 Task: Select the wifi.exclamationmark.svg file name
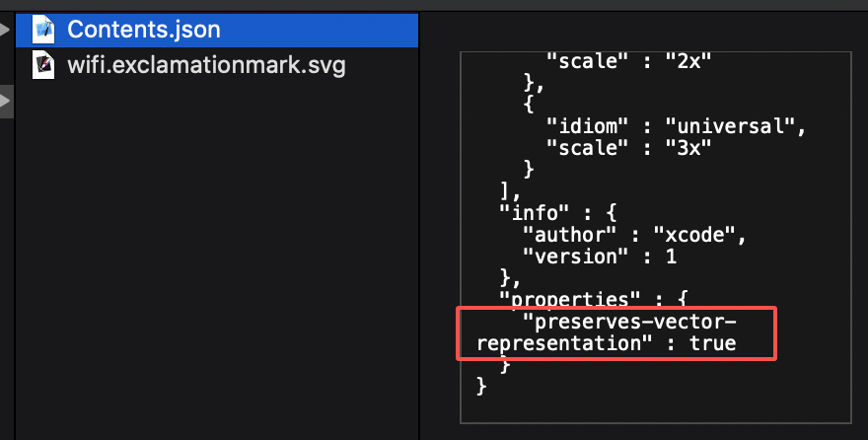click(x=206, y=65)
